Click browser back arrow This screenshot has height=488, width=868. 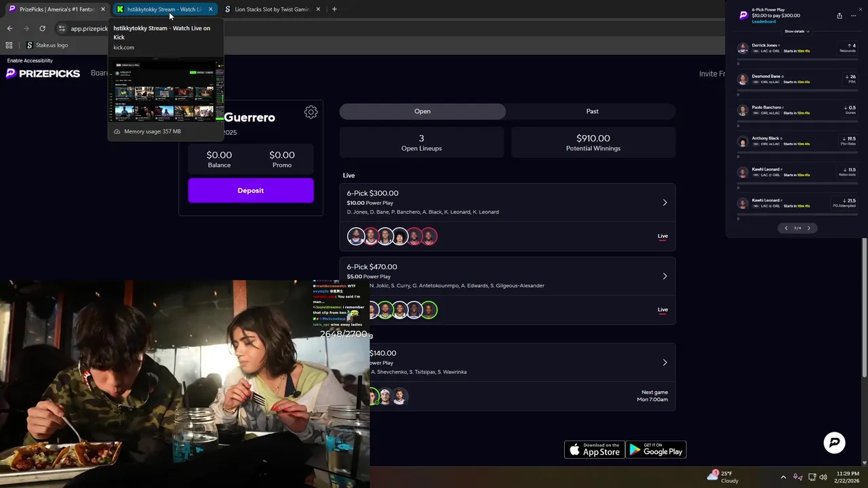click(x=9, y=28)
